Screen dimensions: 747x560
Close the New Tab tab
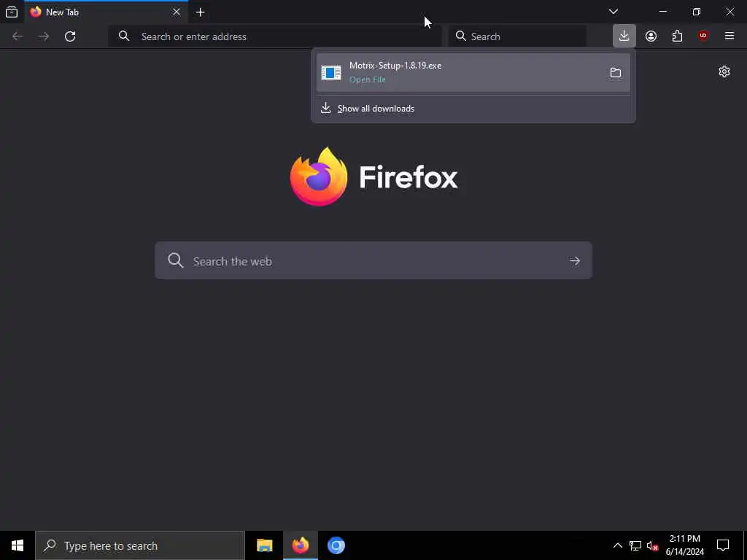177,12
